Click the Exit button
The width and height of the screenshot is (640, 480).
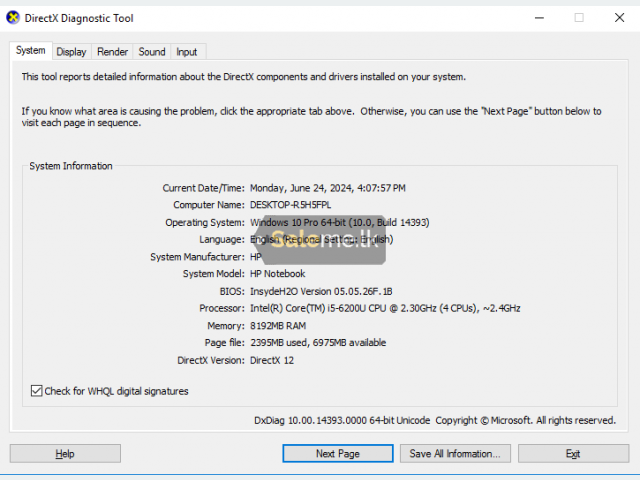pos(573,453)
